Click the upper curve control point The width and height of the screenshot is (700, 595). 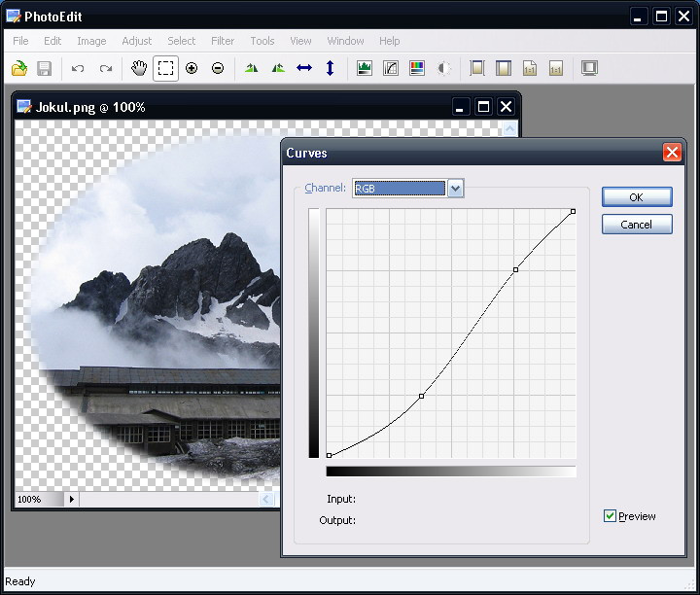[515, 269]
